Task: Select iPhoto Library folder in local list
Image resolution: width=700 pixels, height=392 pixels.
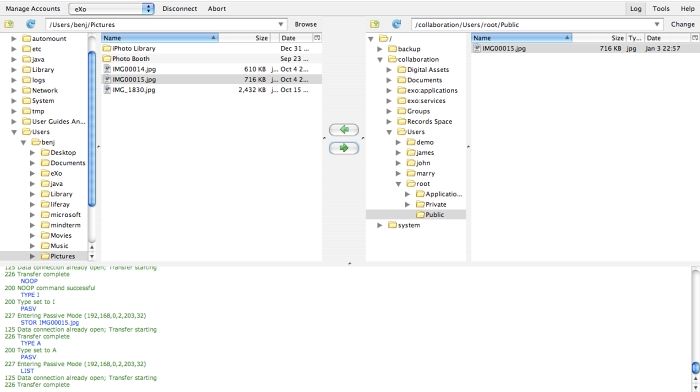Action: point(133,48)
